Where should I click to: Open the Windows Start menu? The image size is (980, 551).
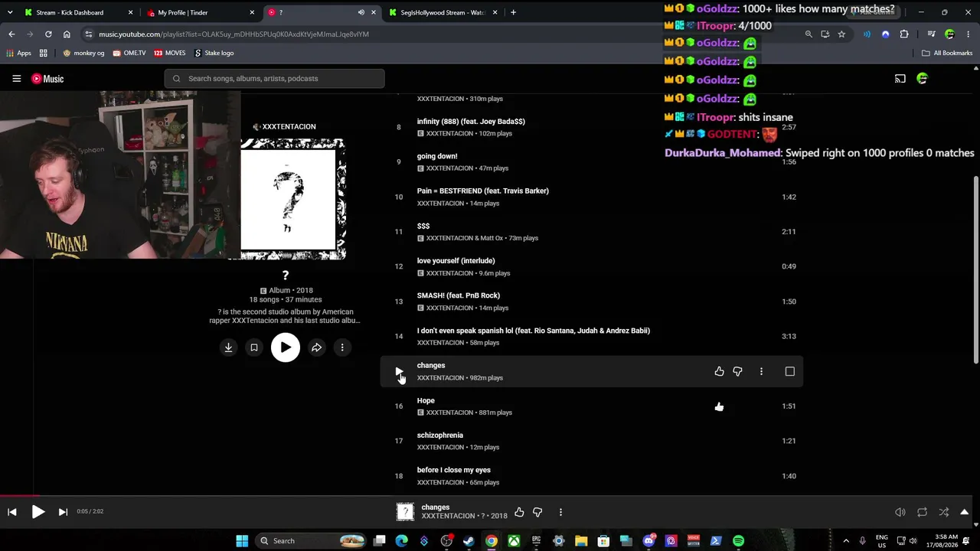242,541
